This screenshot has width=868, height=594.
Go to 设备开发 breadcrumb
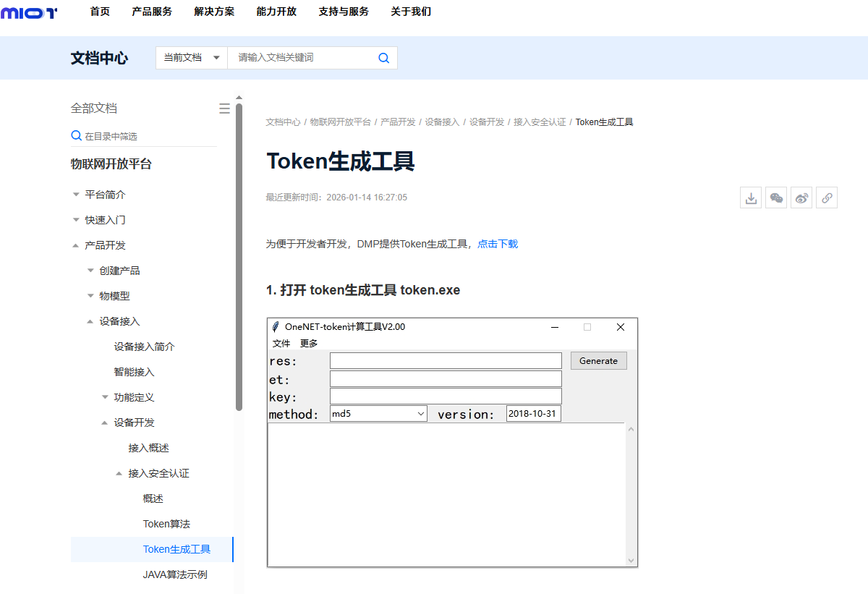487,122
